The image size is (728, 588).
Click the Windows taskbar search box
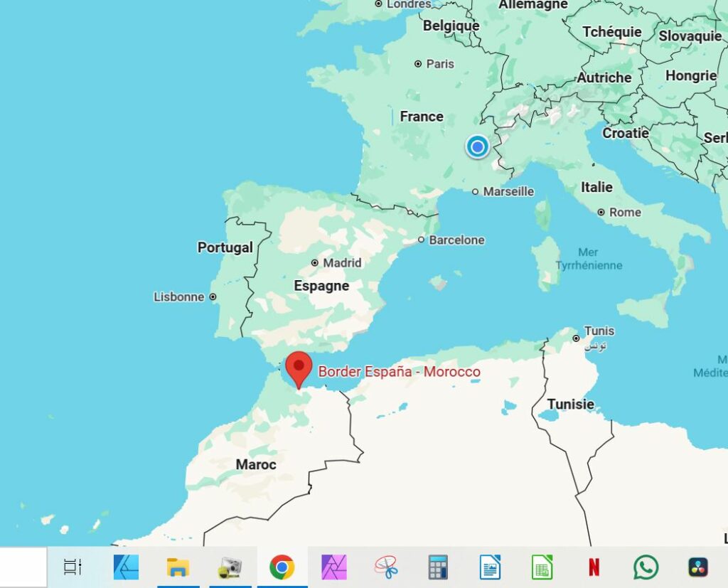tap(23, 567)
